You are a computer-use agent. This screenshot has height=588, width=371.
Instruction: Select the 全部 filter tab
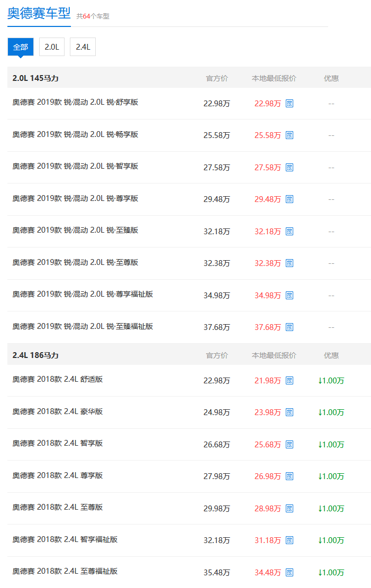(21, 47)
